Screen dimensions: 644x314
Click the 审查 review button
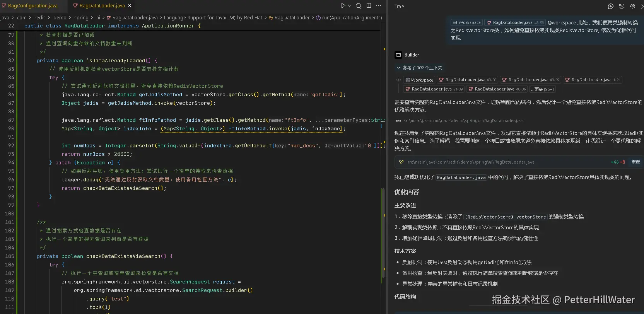point(635,162)
